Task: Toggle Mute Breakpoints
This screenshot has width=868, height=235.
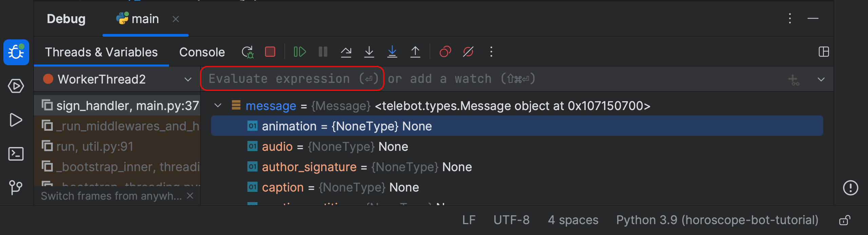Action: pyautogui.click(x=468, y=52)
